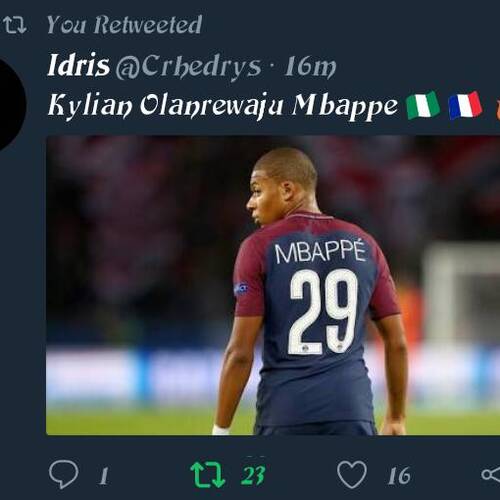Open the footballer photo attached to tweet
Image resolution: width=500 pixels, height=500 pixels.
273,285
